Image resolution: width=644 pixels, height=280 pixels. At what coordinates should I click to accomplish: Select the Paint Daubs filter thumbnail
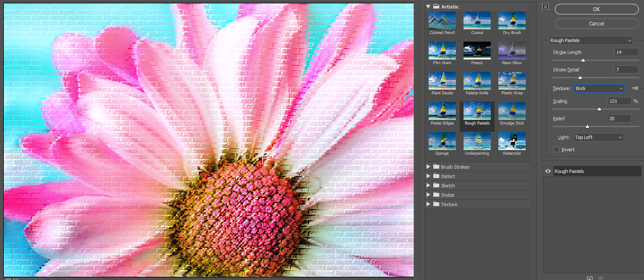(442, 81)
